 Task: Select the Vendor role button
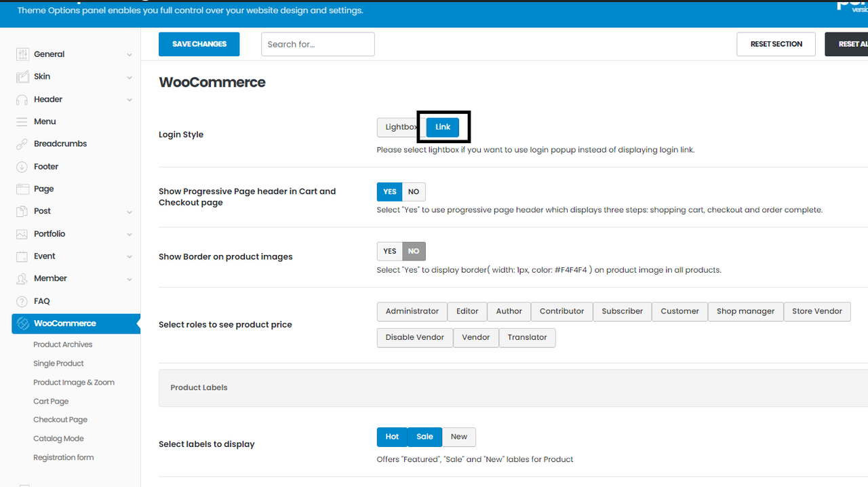click(476, 338)
